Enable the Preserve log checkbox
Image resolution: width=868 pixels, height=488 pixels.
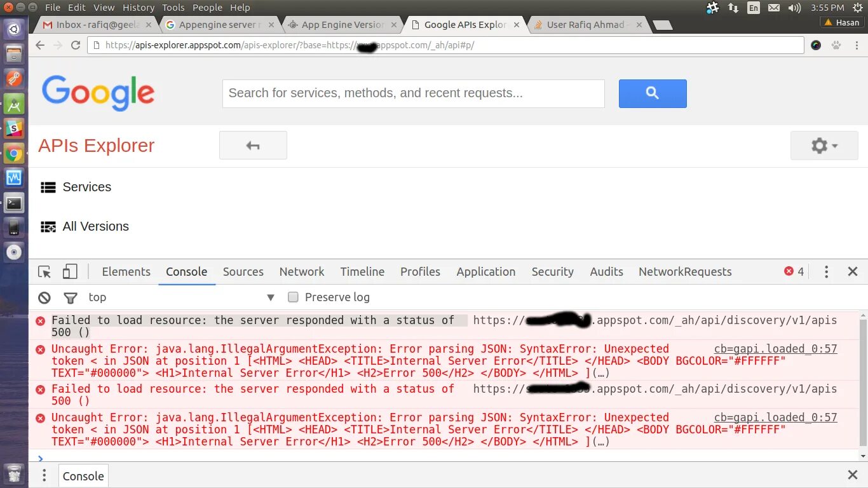pos(293,297)
